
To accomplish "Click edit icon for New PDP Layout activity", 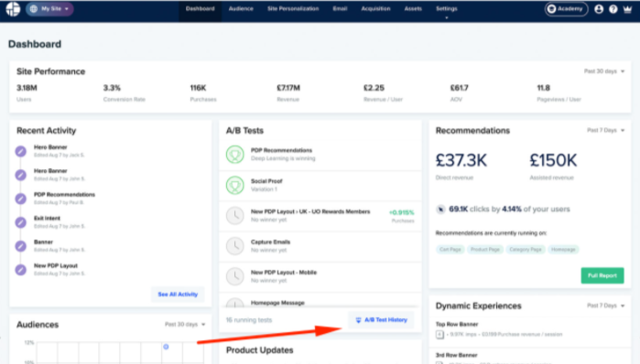I will tap(21, 270).
